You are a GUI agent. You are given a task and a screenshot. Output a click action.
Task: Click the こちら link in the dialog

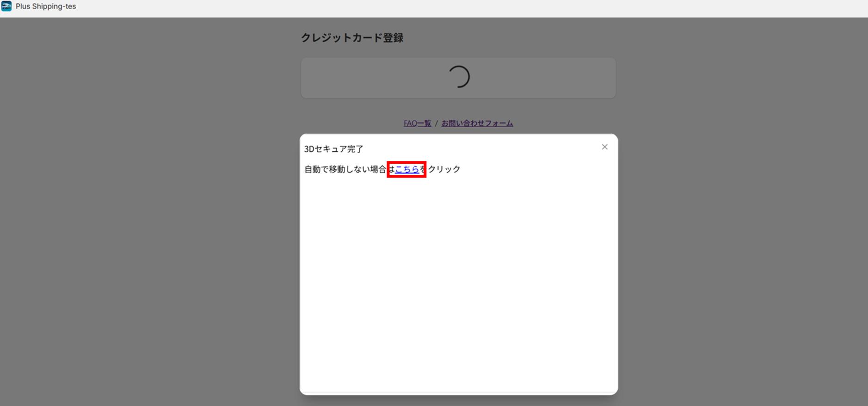click(x=407, y=169)
